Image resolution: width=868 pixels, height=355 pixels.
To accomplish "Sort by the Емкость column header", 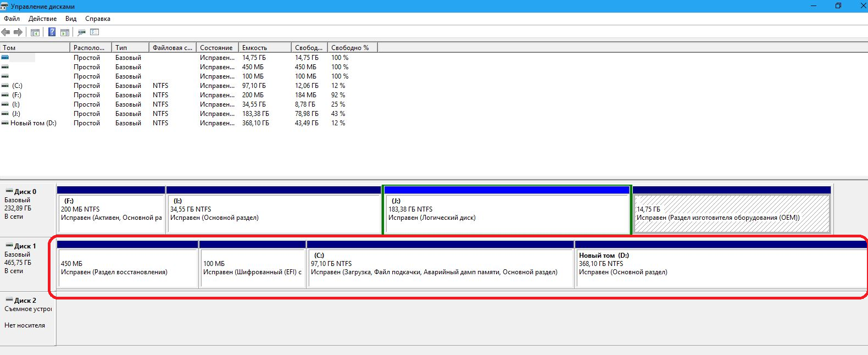I will click(x=265, y=48).
